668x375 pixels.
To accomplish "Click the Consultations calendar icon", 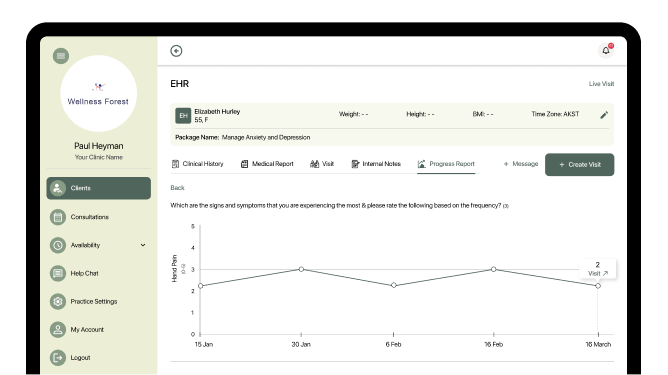I will (58, 217).
